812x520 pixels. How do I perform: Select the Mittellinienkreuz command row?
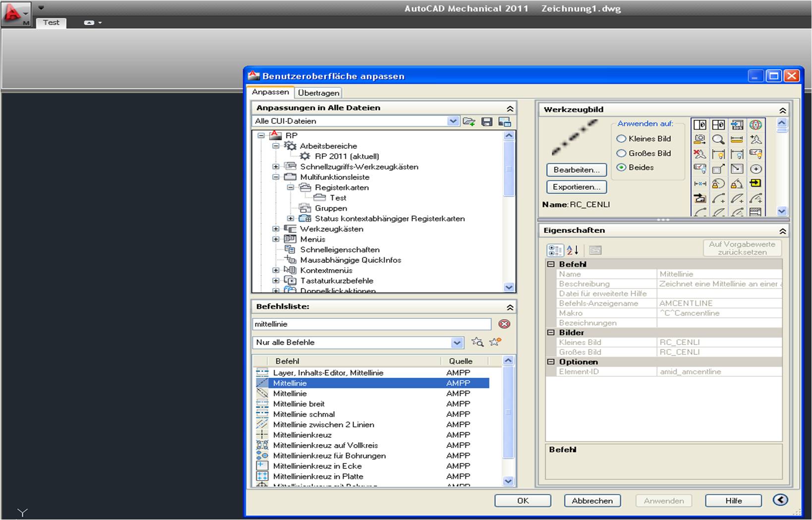point(371,435)
